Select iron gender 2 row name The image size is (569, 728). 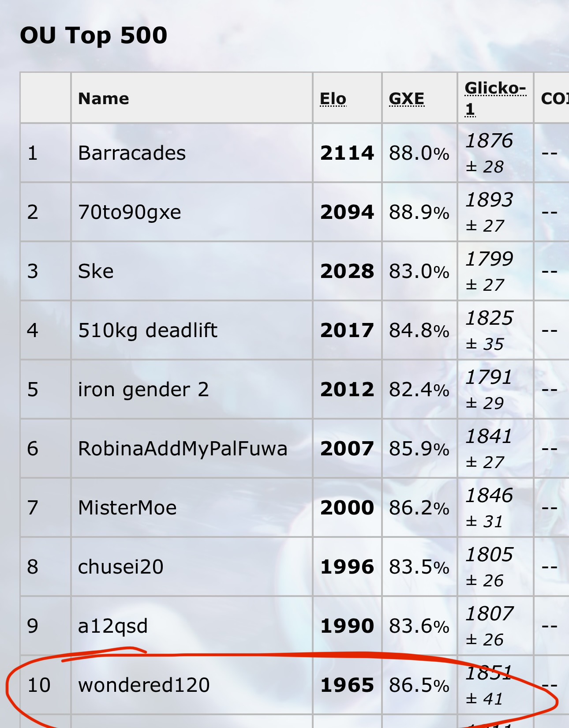(143, 390)
